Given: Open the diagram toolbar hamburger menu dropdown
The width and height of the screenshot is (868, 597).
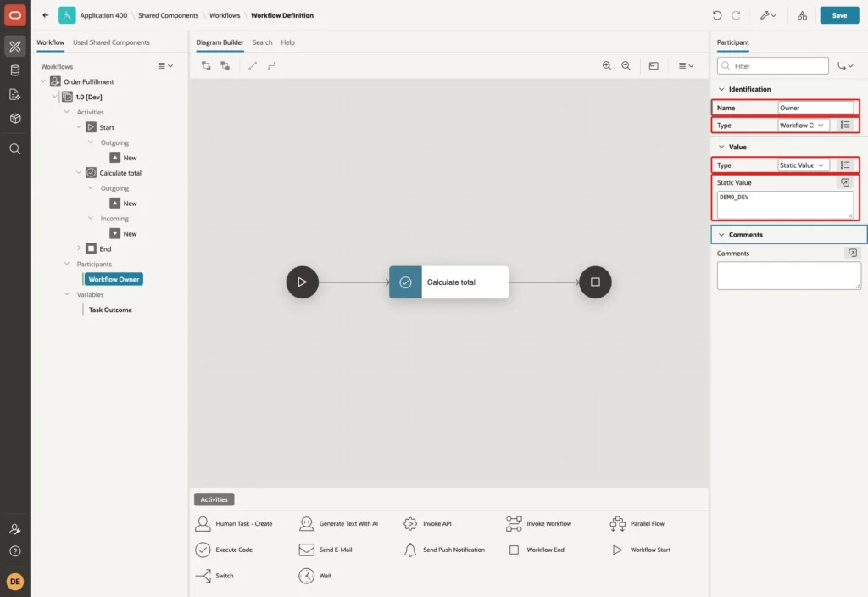Looking at the screenshot, I should coord(686,66).
